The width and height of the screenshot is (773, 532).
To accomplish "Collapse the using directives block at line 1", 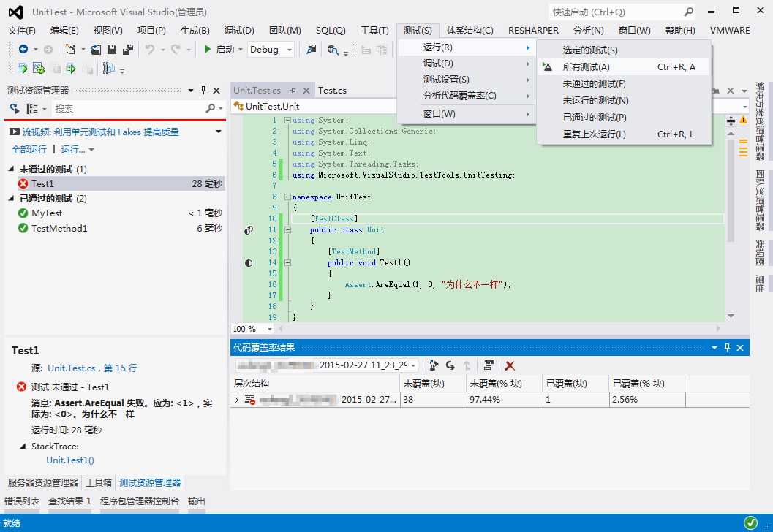I will [287, 120].
